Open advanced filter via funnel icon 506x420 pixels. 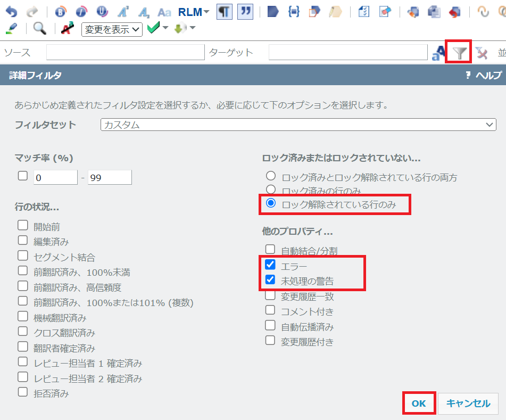coord(459,52)
